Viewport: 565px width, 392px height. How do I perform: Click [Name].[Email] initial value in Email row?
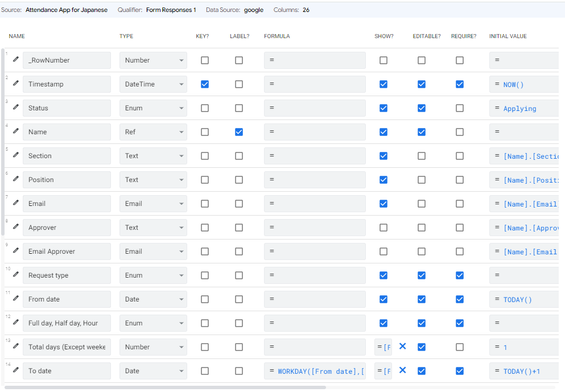tap(524, 204)
